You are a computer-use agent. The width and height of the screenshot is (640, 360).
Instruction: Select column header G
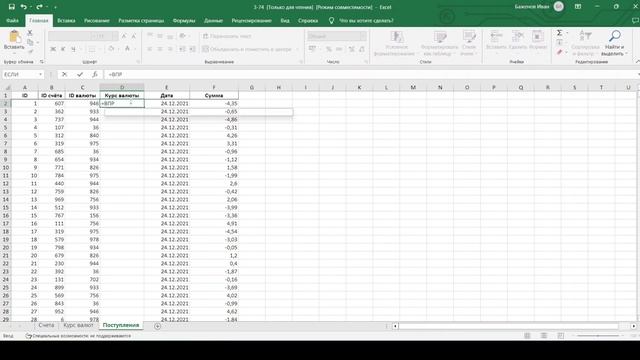[252, 87]
